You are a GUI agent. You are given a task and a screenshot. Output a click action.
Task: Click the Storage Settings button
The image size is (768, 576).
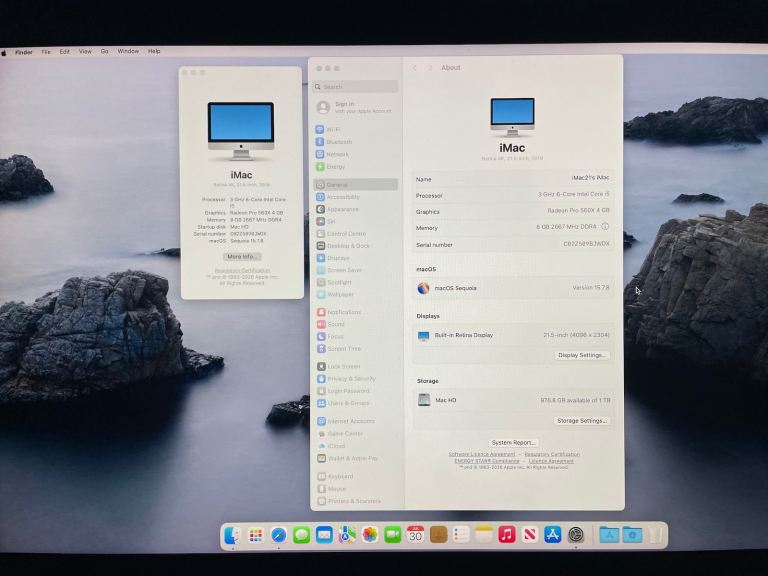pos(582,421)
